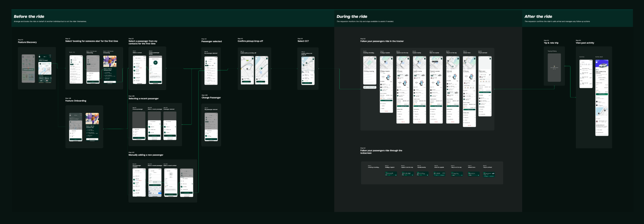Select the 'Choose passenger' bottom sheet screen

(x=139, y=126)
